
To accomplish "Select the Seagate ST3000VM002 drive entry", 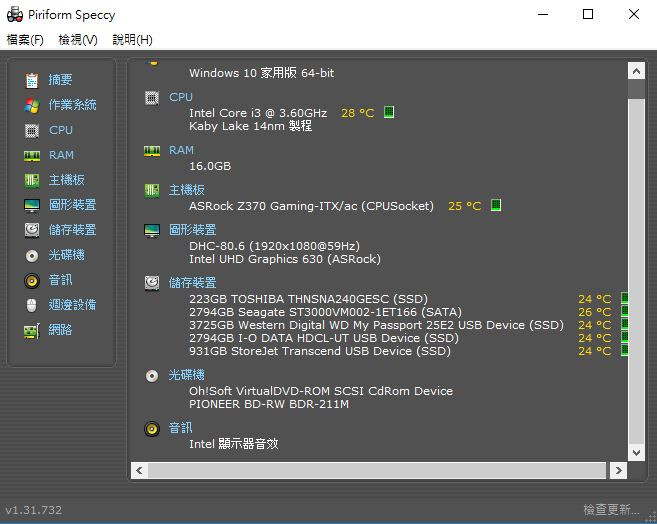I will coord(325,312).
